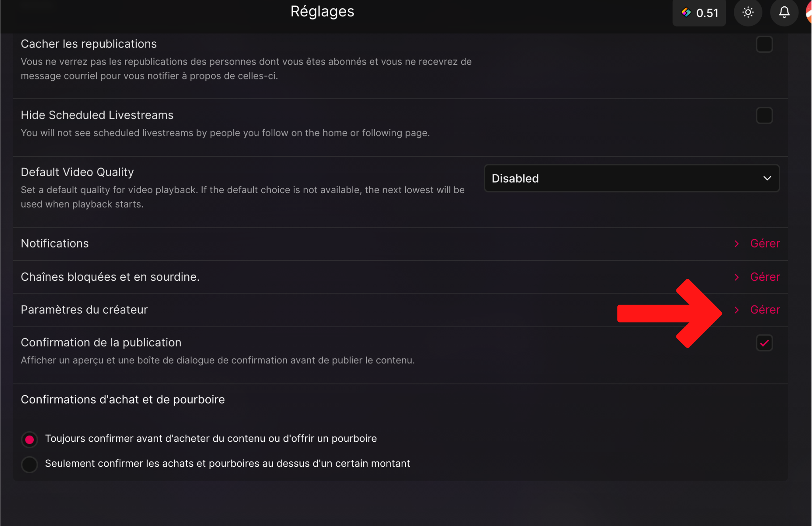Click the chevron beside Paramètres du créateur Gérer

click(737, 310)
